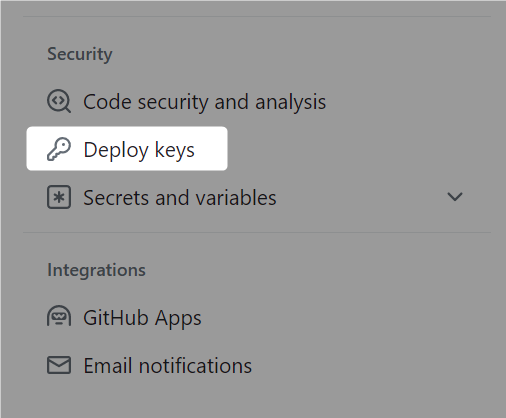506x418 pixels.
Task: Click the 'notifications' text in the sidebar
Action: [195, 366]
